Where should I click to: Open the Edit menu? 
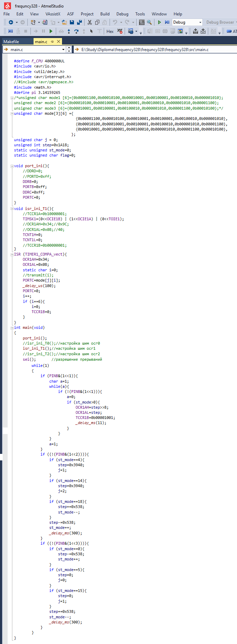click(x=20, y=14)
